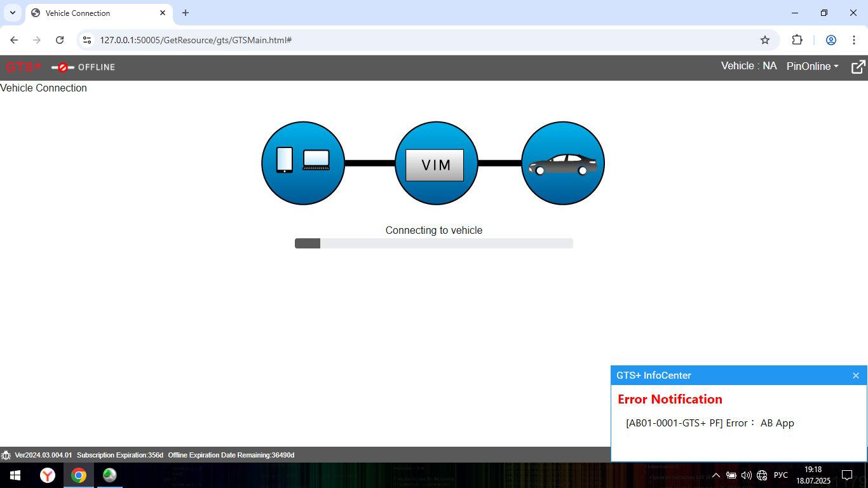Viewport: 868px width, 488px height.
Task: Bookmark this page with the star icon
Action: point(765,40)
